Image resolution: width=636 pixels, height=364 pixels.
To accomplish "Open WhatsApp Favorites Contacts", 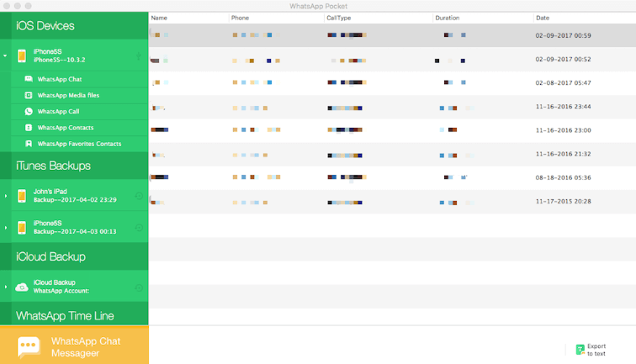I will click(79, 144).
